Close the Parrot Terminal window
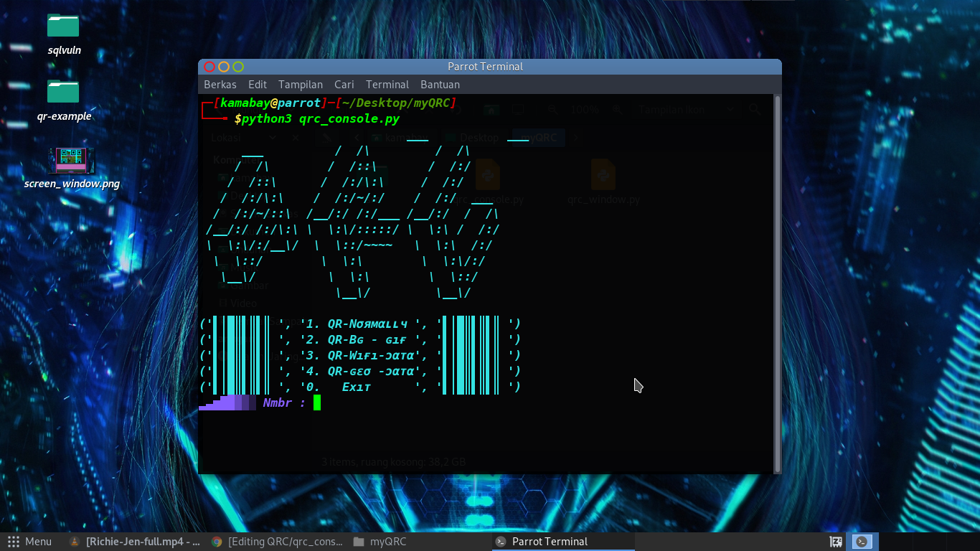Image resolution: width=980 pixels, height=551 pixels. coord(209,67)
